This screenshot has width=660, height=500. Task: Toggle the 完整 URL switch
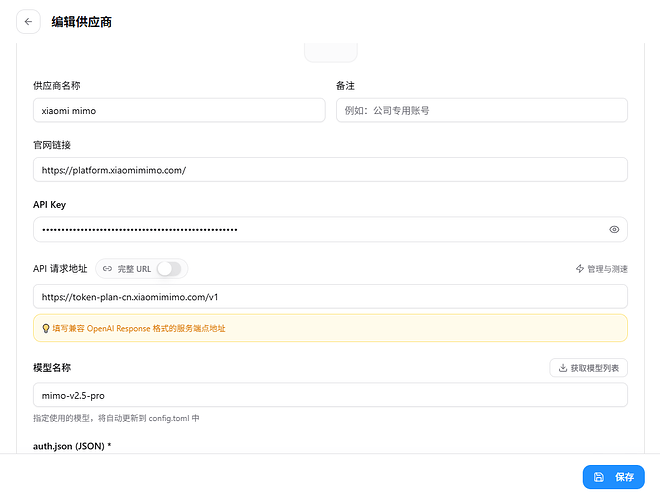tap(169, 269)
